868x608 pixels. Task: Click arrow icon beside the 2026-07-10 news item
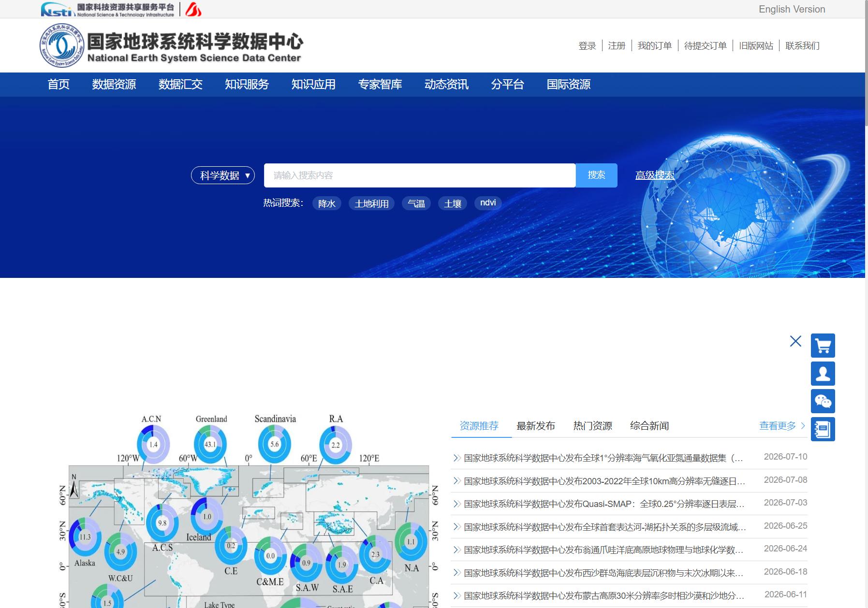(x=456, y=458)
